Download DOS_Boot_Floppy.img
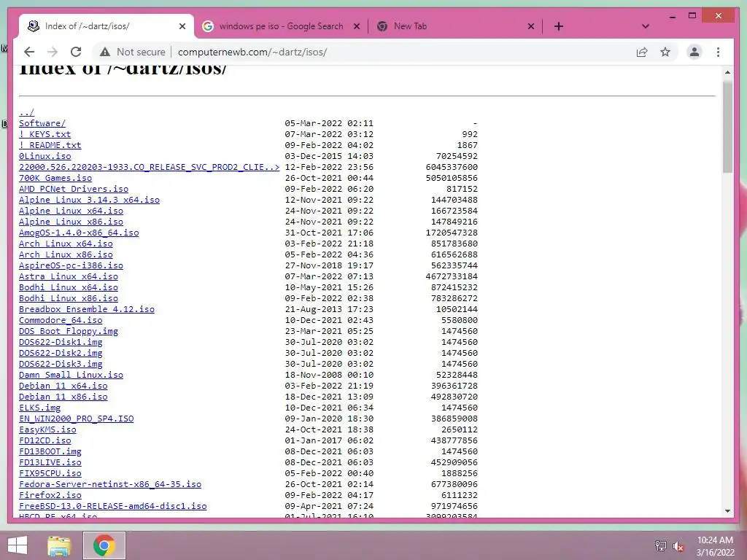Image resolution: width=747 pixels, height=560 pixels. (x=68, y=332)
